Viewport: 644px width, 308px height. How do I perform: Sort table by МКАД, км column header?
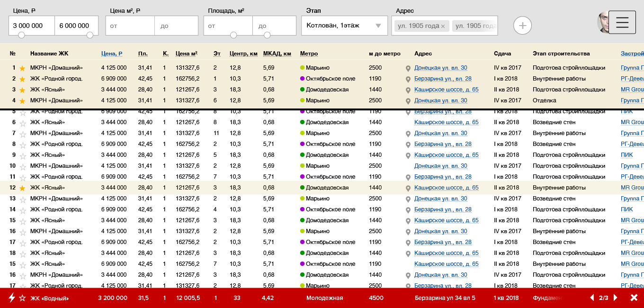pyautogui.click(x=277, y=54)
